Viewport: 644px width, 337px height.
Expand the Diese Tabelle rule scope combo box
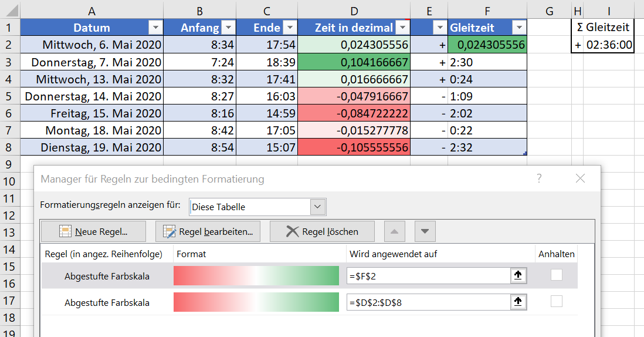(x=317, y=207)
